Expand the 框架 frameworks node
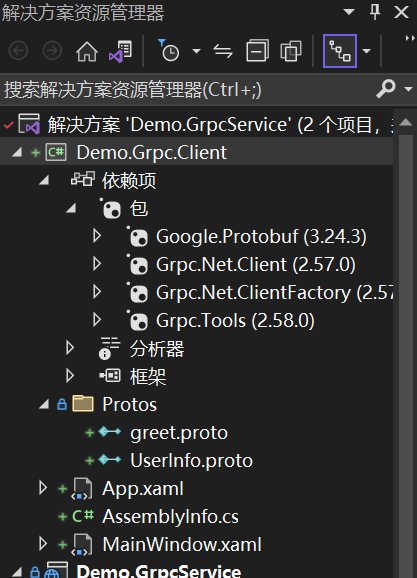Viewport: 417px width, 578px height. coord(70,376)
